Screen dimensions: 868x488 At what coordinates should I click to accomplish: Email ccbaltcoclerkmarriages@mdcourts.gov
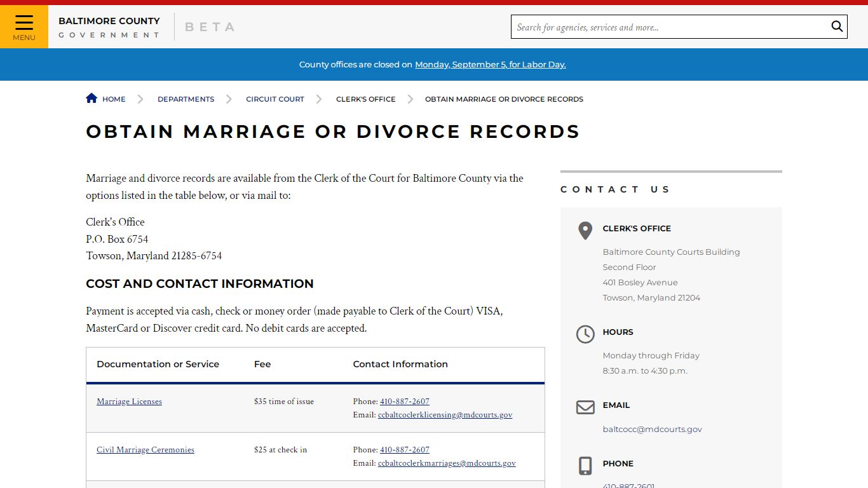pos(447,463)
